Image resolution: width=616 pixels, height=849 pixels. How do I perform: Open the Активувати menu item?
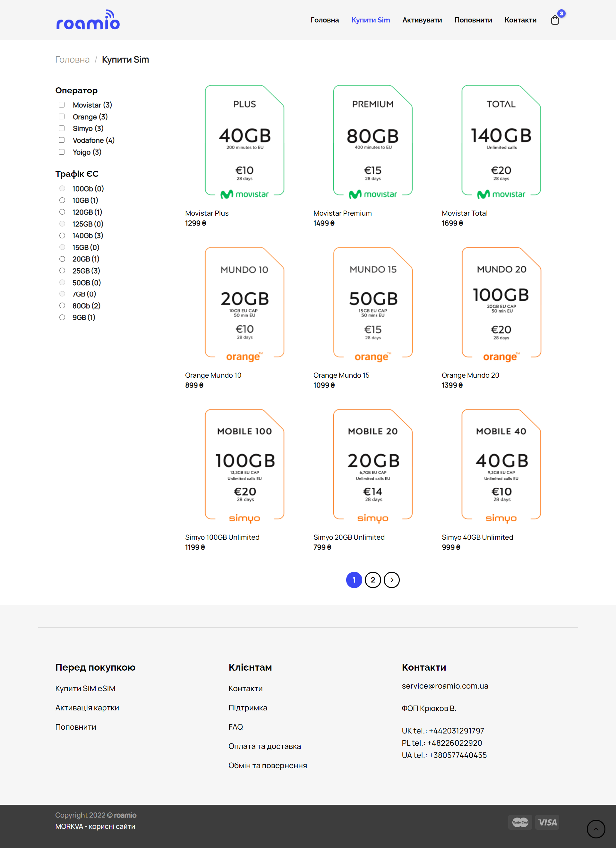tap(422, 20)
